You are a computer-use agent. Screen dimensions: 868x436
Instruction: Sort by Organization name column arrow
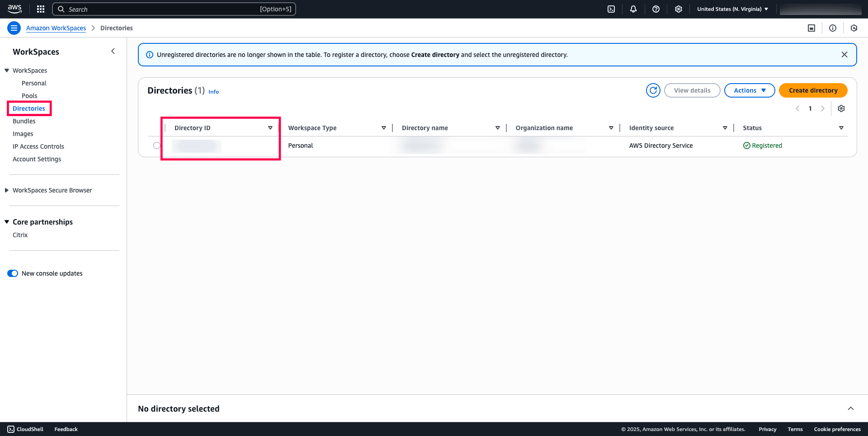click(x=611, y=128)
